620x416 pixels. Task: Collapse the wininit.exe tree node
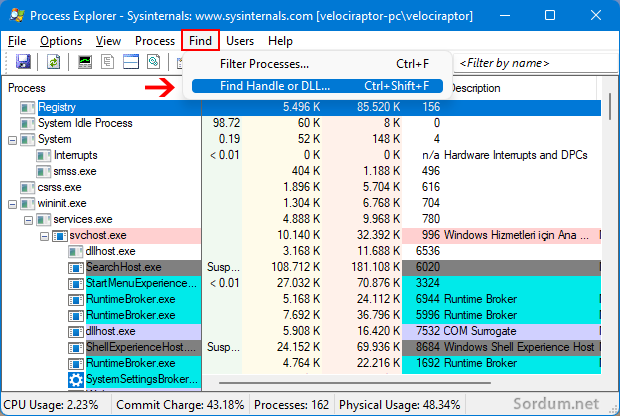pyautogui.click(x=13, y=204)
